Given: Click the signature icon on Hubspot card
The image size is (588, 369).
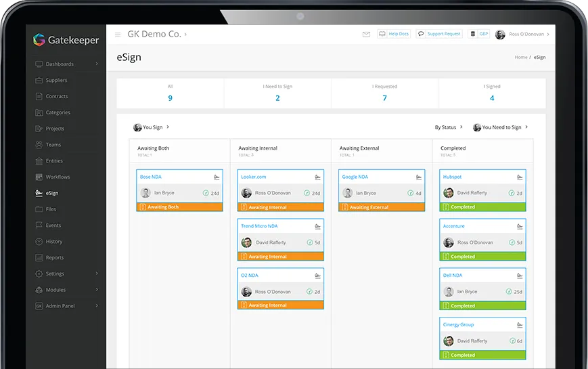Looking at the screenshot, I should click(x=520, y=177).
